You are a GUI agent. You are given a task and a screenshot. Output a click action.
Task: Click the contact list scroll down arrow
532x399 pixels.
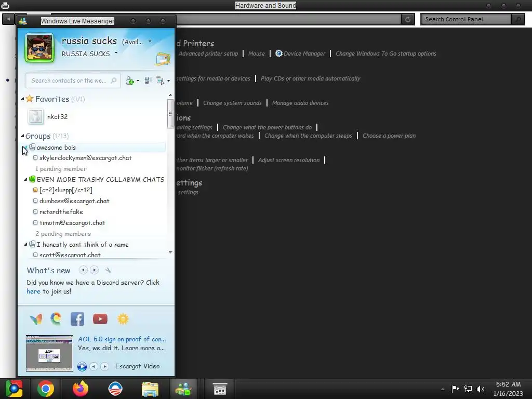click(x=170, y=252)
